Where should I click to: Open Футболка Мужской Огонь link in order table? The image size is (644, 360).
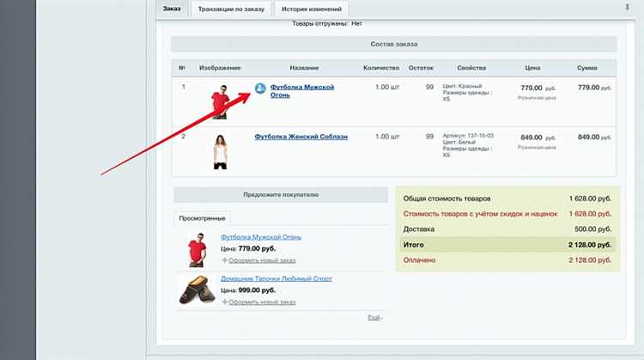pos(302,91)
